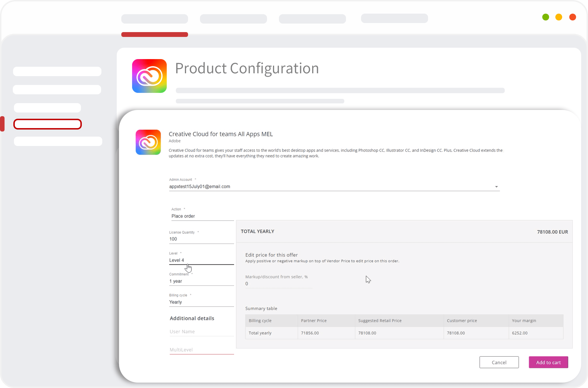Click the green traffic light button
The height and width of the screenshot is (388, 588).
[x=545, y=17]
